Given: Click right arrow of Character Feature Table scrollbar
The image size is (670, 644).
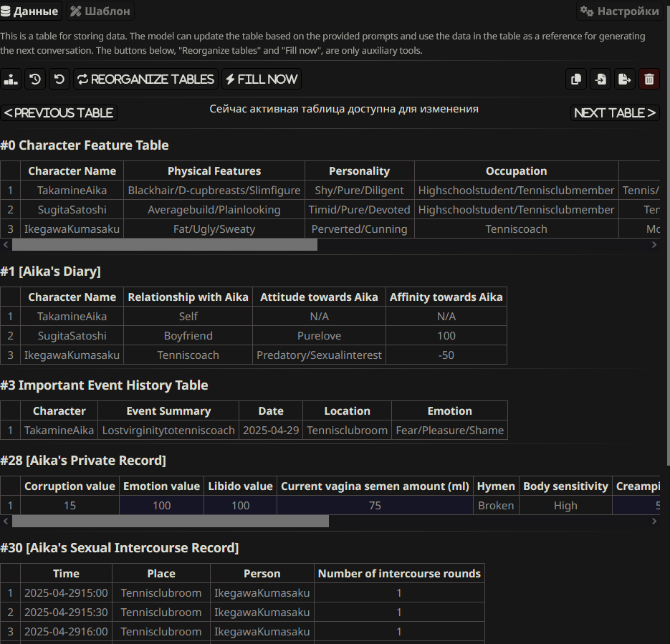Looking at the screenshot, I should click(654, 245).
